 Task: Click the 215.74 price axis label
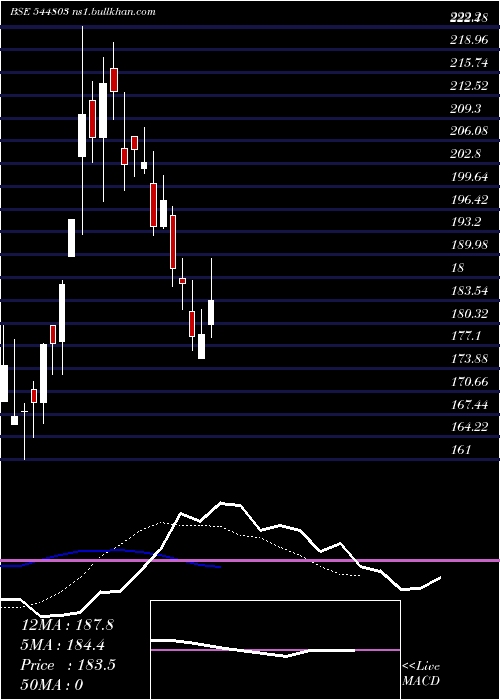pyautogui.click(x=469, y=63)
